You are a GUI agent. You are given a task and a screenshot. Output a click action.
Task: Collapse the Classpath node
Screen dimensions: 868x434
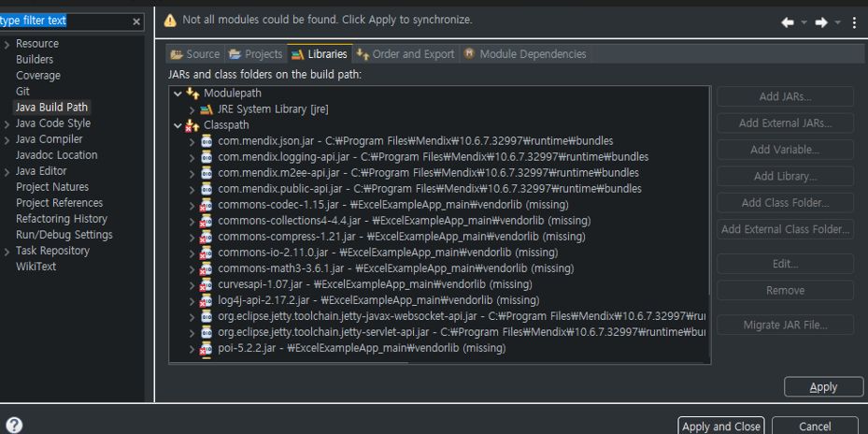click(178, 126)
